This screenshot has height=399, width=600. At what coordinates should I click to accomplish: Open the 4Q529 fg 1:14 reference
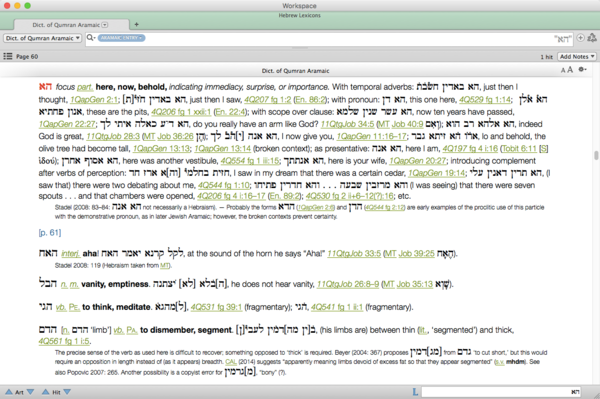pyautogui.click(x=485, y=99)
